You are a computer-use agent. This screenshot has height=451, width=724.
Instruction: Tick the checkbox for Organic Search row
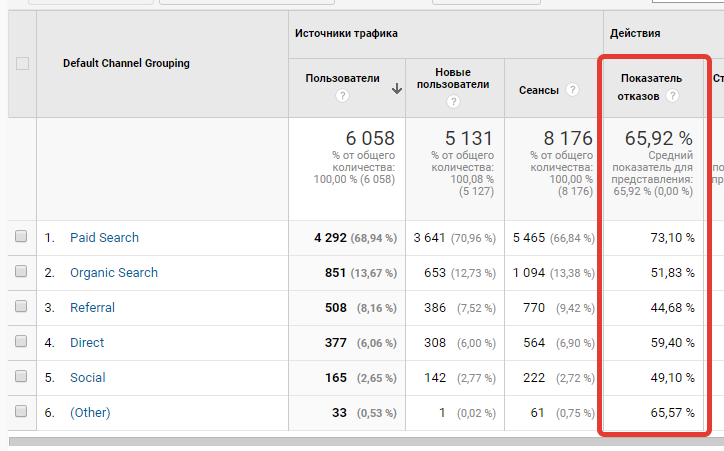(22, 273)
